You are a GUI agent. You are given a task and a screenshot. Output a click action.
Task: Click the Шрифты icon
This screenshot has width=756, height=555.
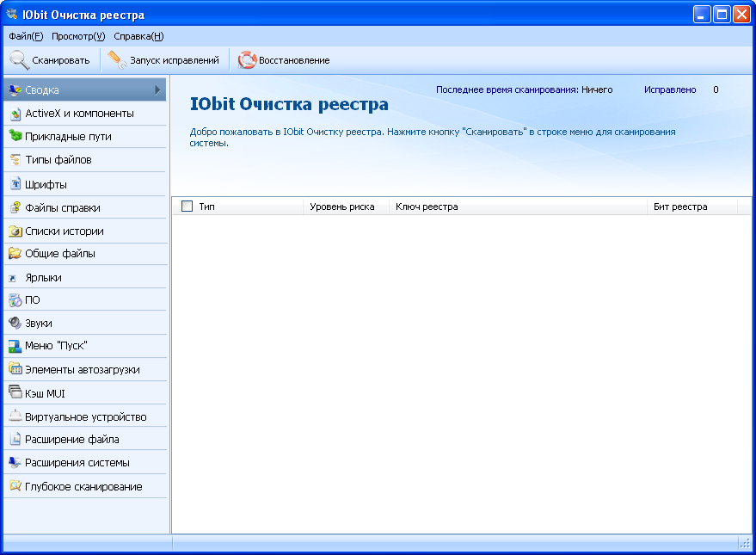pos(15,184)
